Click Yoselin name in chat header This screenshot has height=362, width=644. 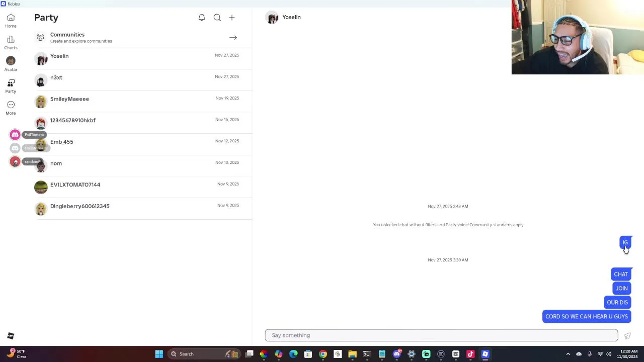291,17
